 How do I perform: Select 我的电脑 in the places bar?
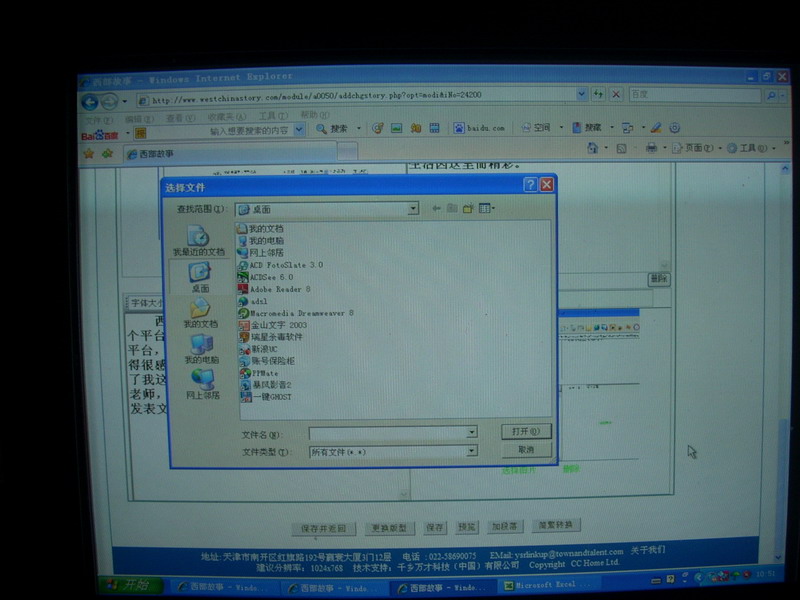[202, 349]
